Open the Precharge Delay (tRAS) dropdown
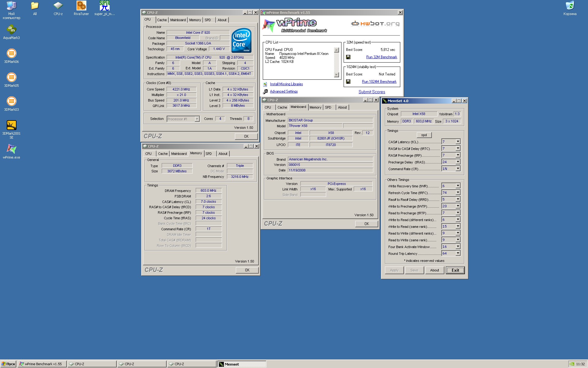The width and height of the screenshot is (588, 368). pos(458,162)
